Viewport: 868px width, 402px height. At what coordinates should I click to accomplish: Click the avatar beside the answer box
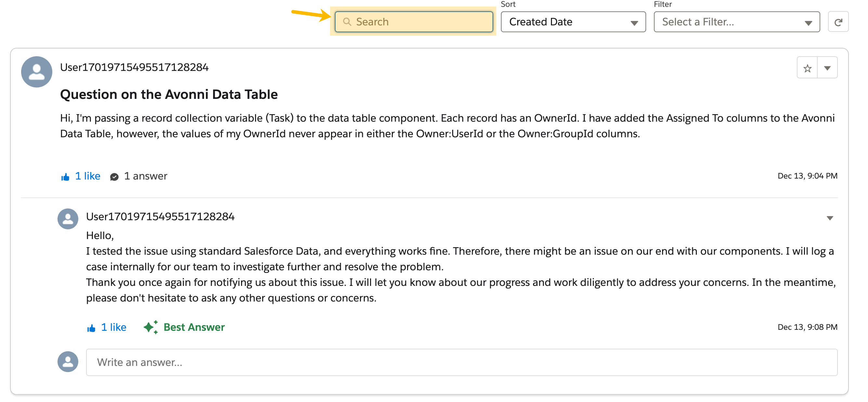coord(68,362)
